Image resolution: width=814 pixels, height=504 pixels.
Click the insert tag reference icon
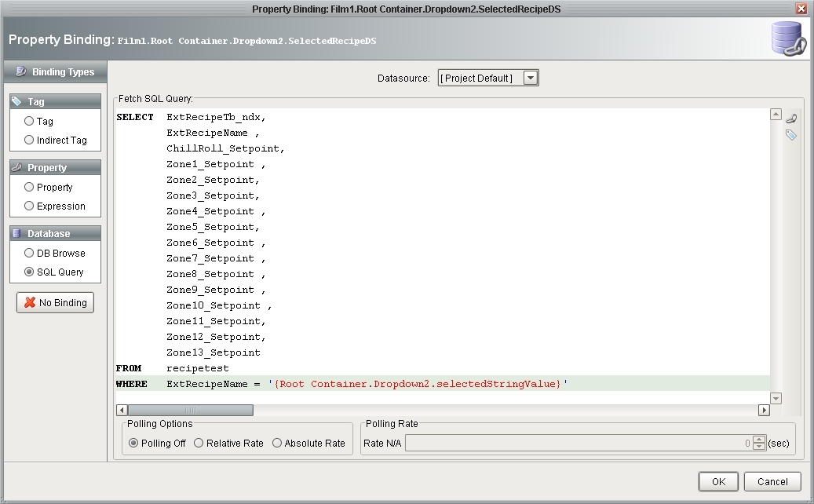tap(791, 135)
